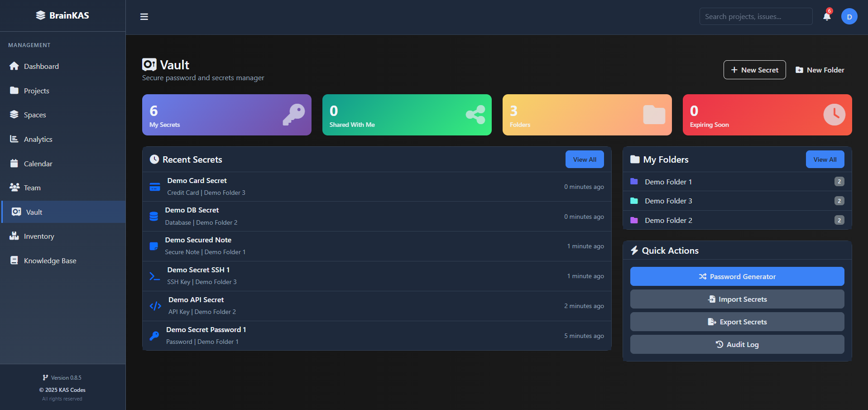Image resolution: width=868 pixels, height=410 pixels.
Task: Navigate to the Knowledge Base section
Action: [x=49, y=260]
